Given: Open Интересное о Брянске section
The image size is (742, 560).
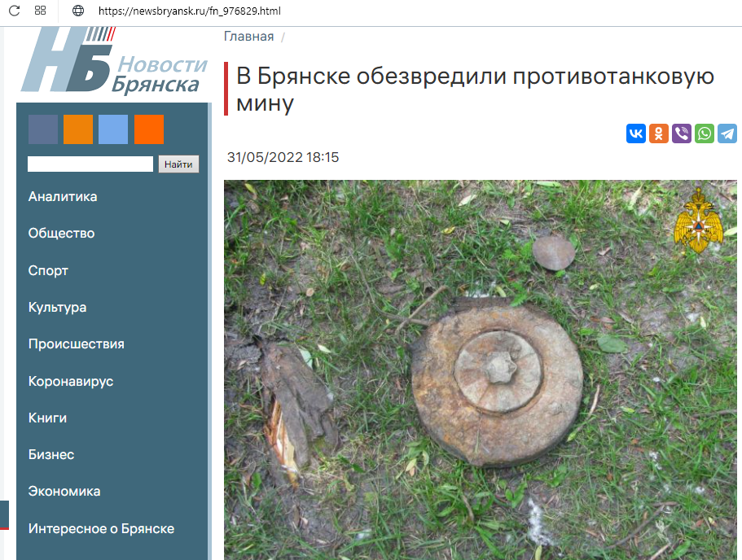Looking at the screenshot, I should pyautogui.click(x=101, y=528).
